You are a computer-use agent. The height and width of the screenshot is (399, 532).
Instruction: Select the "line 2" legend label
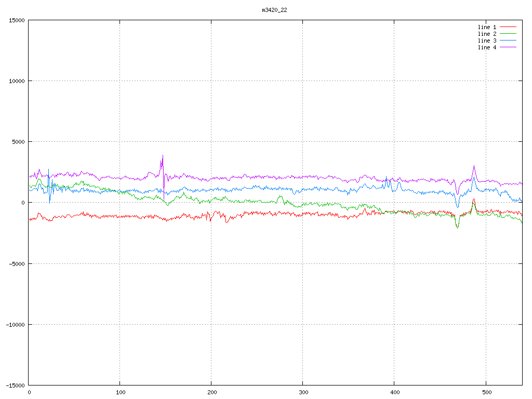coord(487,34)
